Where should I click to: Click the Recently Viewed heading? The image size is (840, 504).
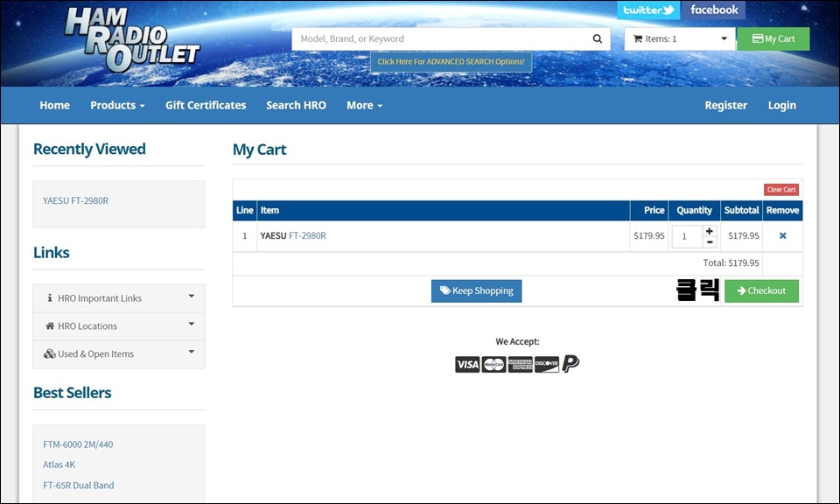89,149
